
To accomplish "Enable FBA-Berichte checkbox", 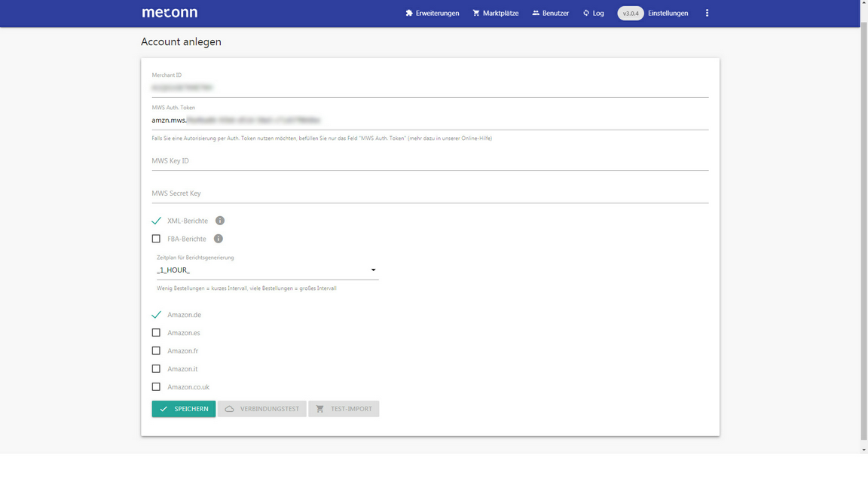I will click(x=156, y=239).
